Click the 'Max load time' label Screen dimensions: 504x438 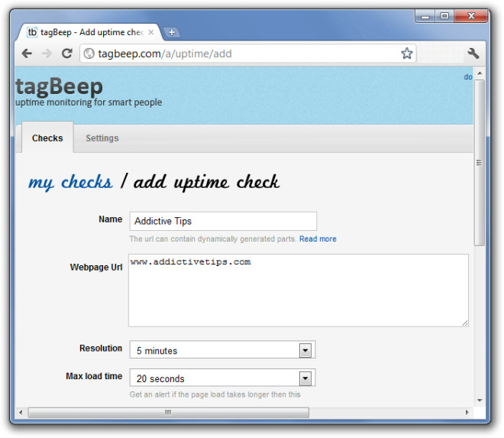pyautogui.click(x=94, y=376)
